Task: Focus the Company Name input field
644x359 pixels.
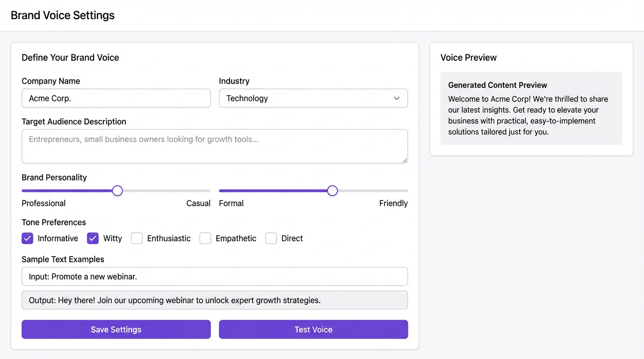Action: 116,98
